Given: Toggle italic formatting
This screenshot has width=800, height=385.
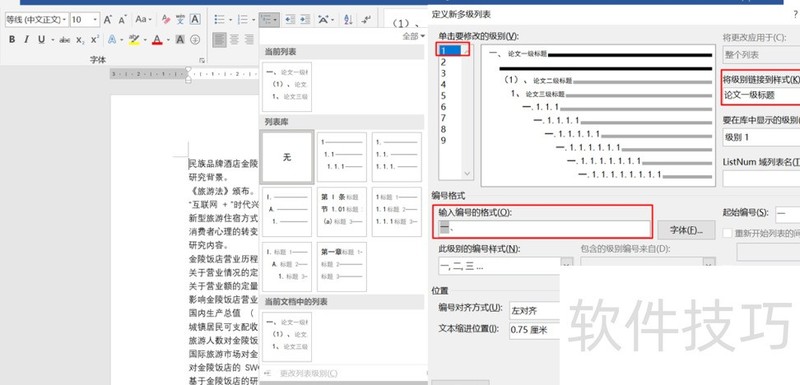Looking at the screenshot, I should [x=26, y=39].
